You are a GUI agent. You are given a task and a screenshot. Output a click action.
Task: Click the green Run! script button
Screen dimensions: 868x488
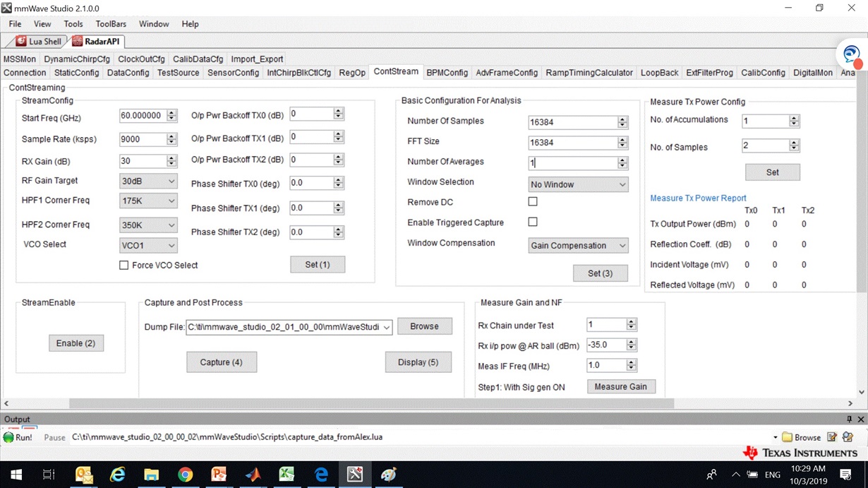(18, 437)
